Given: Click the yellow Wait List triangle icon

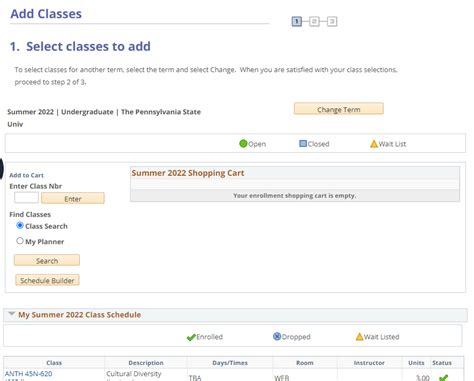Looking at the screenshot, I should pyautogui.click(x=374, y=144).
